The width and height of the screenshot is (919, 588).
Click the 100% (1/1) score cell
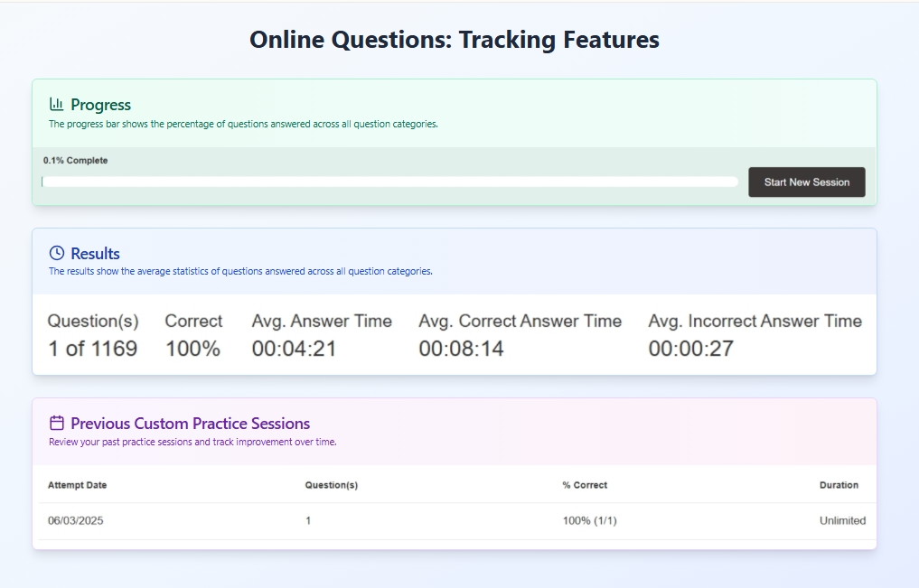pos(589,520)
